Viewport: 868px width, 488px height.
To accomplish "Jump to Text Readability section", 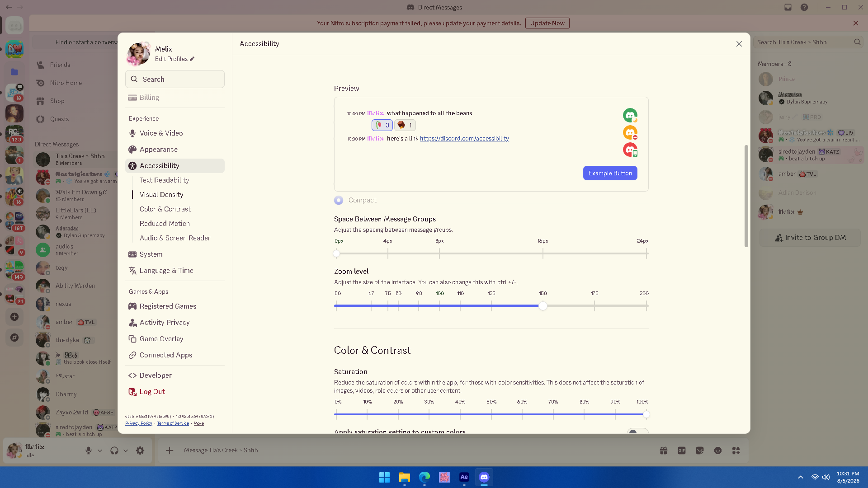I will pyautogui.click(x=164, y=180).
